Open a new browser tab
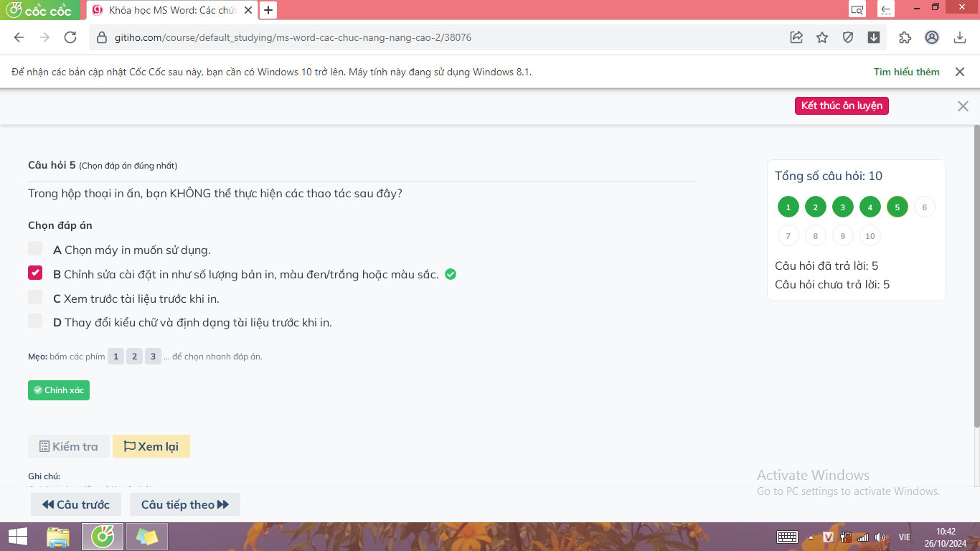Viewport: 980px width, 551px height. tap(268, 10)
